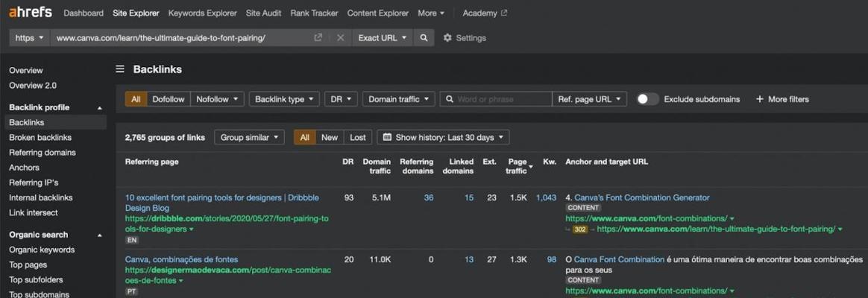The height and width of the screenshot is (298, 868).
Task: Collapse the Organic search section
Action: tap(100, 235)
